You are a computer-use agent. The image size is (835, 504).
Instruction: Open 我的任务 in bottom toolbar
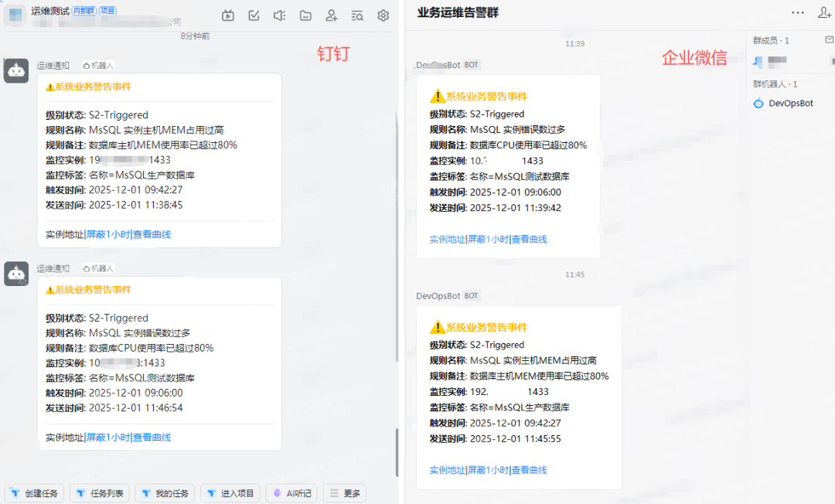(x=165, y=493)
